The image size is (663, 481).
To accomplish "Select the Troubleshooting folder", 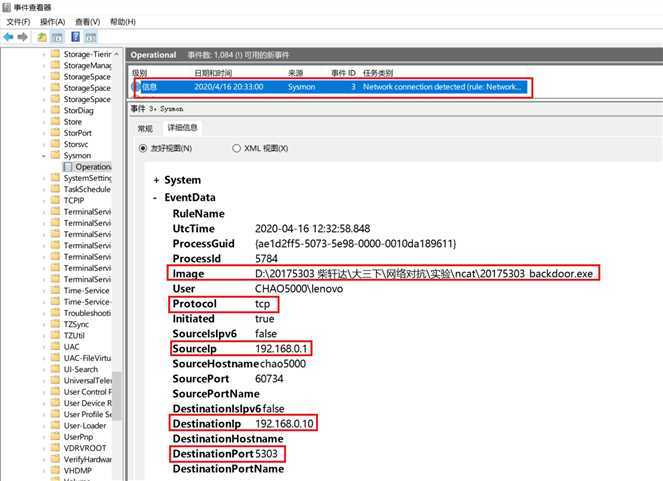I will pos(87,313).
